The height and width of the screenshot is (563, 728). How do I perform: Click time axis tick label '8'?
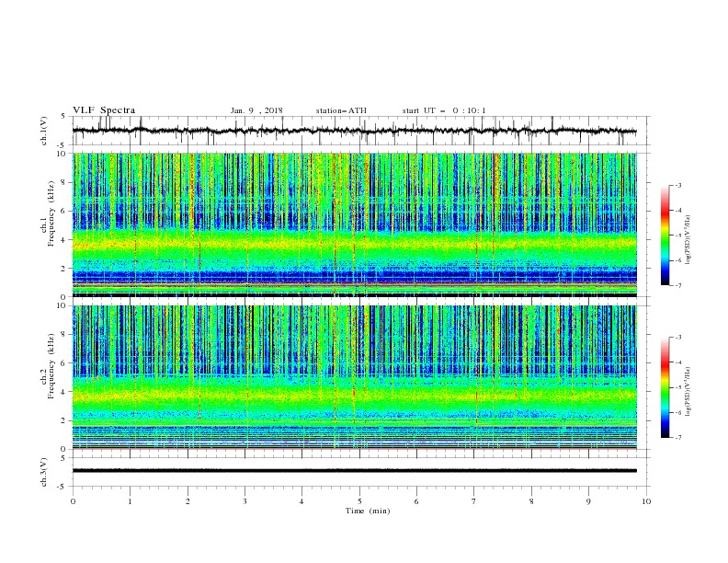pos(531,501)
